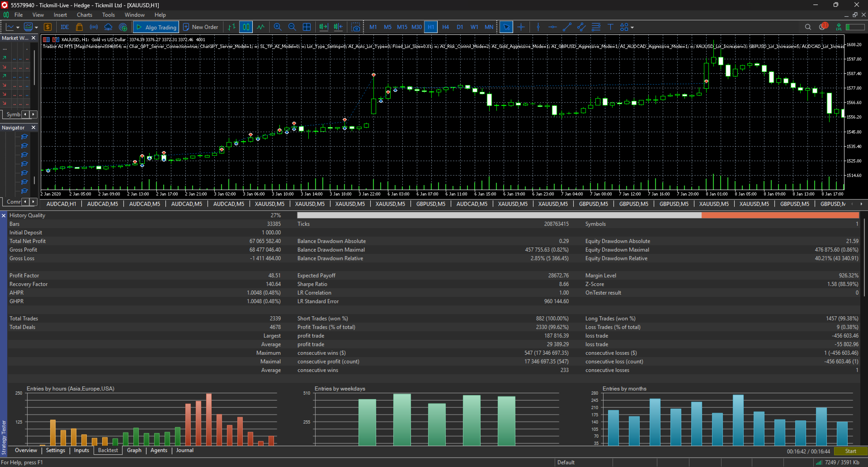868x467 pixels.
Task: Select the trendline drawing tool
Action: pyautogui.click(x=567, y=27)
